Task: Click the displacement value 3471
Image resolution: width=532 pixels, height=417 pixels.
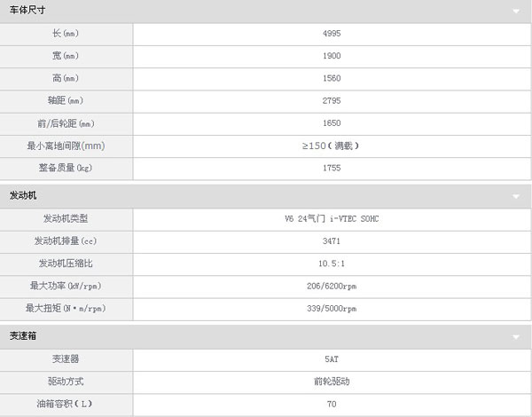Action: tap(332, 241)
